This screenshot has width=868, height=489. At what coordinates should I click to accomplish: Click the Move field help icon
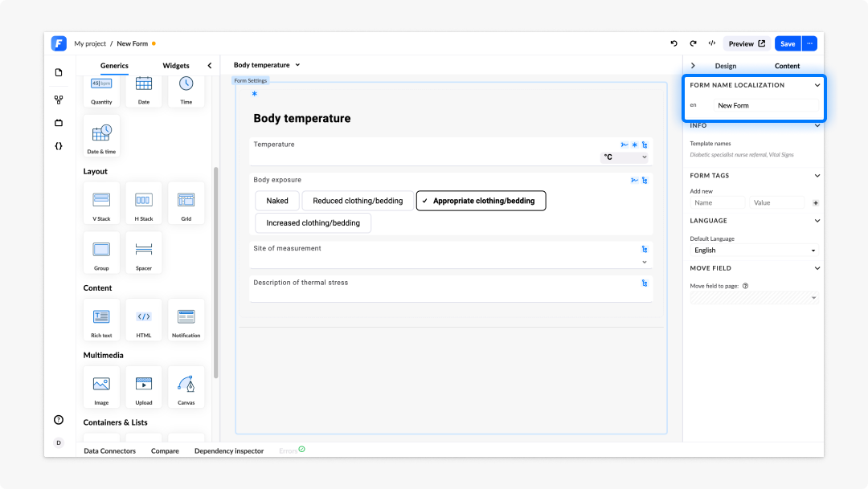click(746, 286)
